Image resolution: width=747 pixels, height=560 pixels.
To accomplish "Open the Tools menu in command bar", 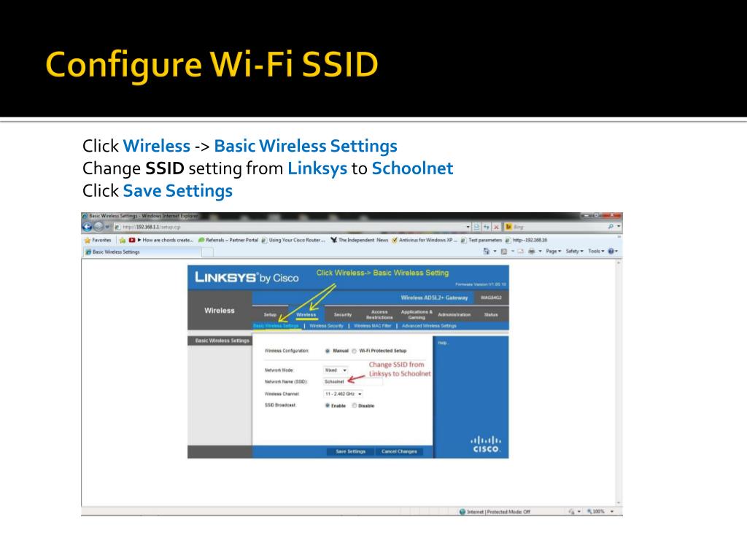I will pos(595,251).
